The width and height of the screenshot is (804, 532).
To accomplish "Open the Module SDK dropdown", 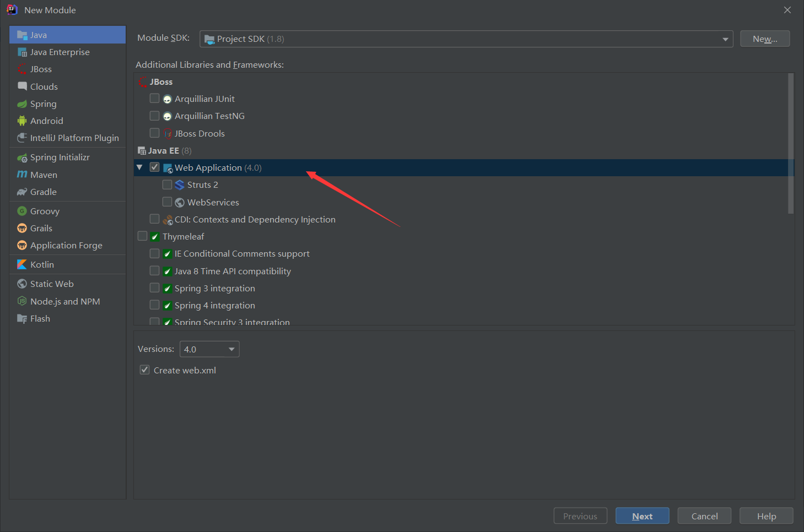I will coord(466,39).
